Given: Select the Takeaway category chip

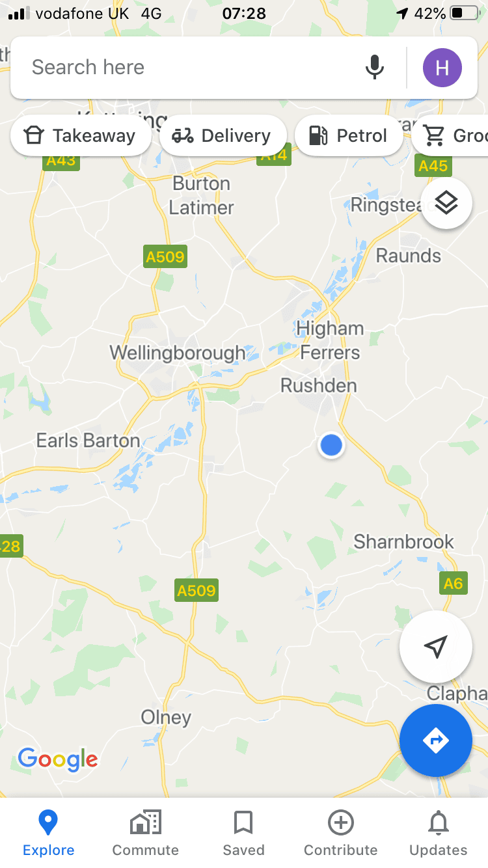Looking at the screenshot, I should pos(81,135).
